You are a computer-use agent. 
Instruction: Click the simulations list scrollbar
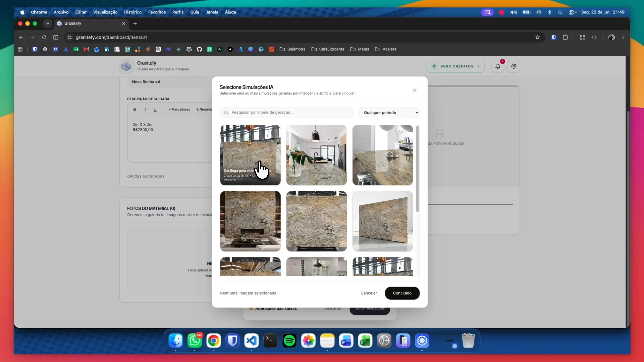417,169
